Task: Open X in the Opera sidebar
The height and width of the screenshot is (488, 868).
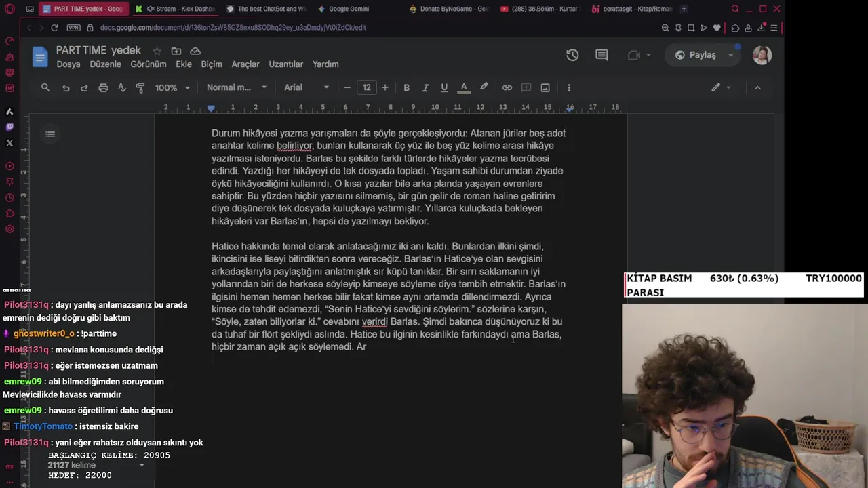Action: [x=9, y=143]
